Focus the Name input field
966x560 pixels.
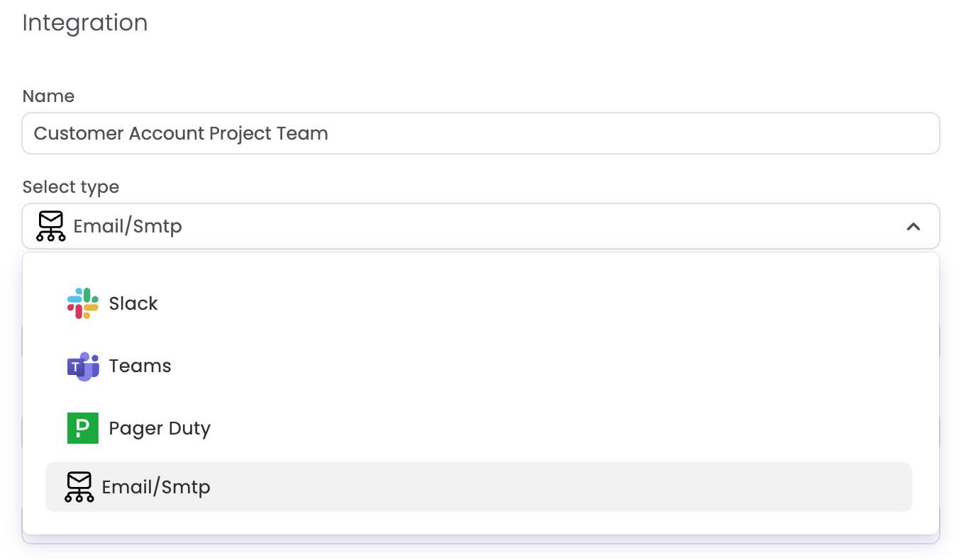click(480, 133)
